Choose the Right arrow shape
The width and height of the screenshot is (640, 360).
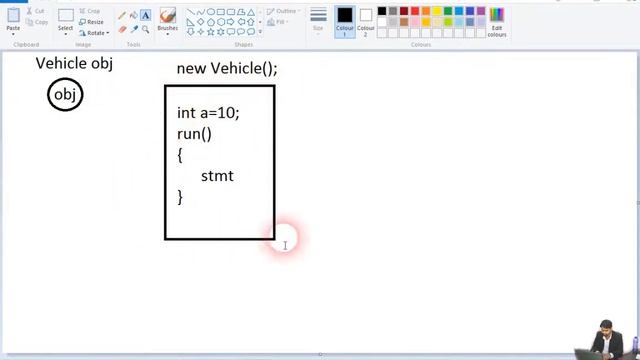coord(231,22)
